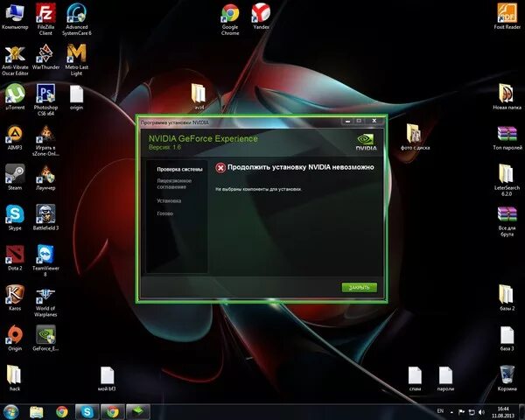Open the Windows Start menu

(10, 411)
